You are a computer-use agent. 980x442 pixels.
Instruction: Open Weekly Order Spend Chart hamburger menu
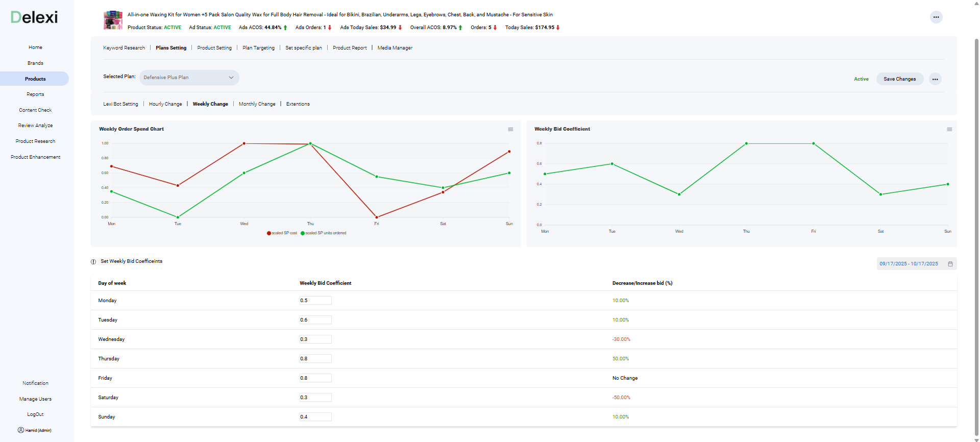tap(510, 130)
